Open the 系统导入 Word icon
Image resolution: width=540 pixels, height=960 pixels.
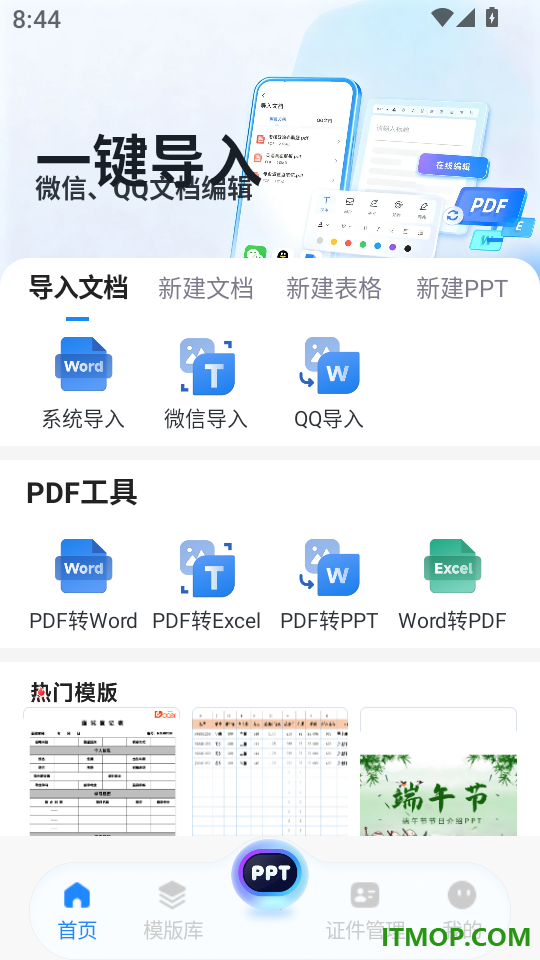tap(83, 364)
